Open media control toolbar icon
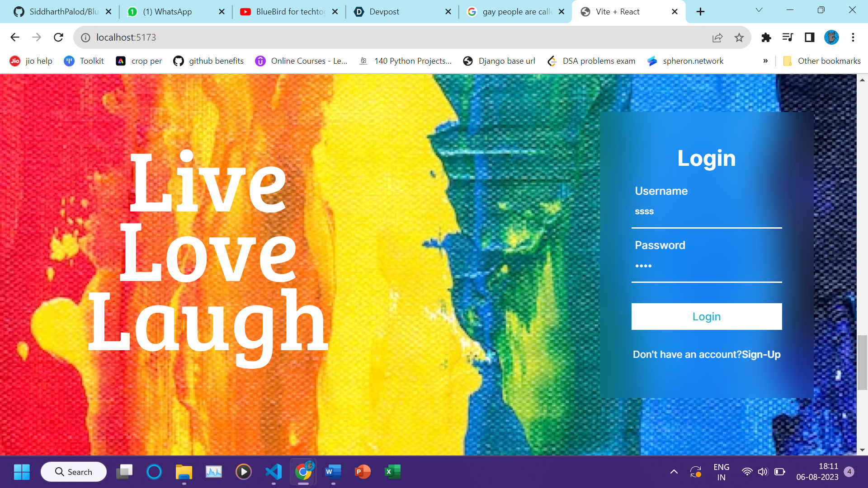The height and width of the screenshot is (488, 868). 788,38
